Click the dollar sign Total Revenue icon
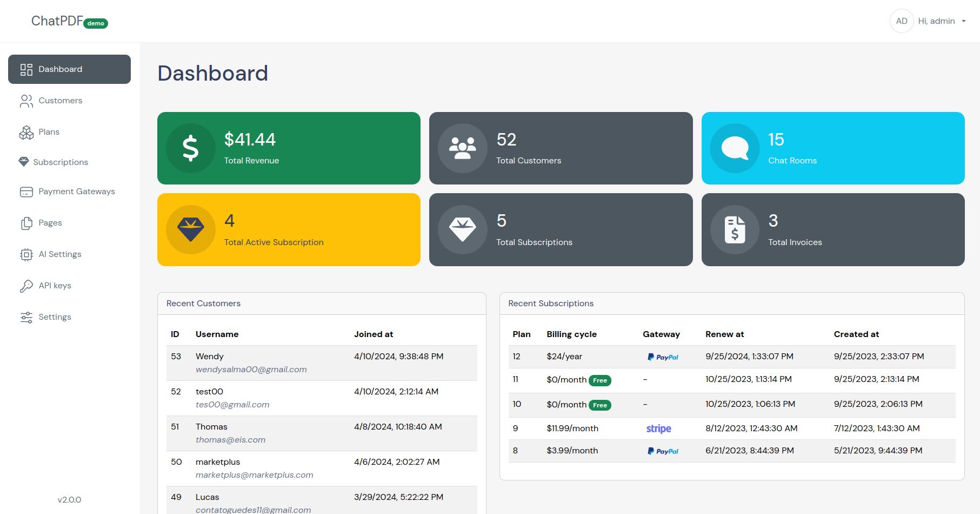Viewport: 980px width, 514px height. tap(190, 148)
